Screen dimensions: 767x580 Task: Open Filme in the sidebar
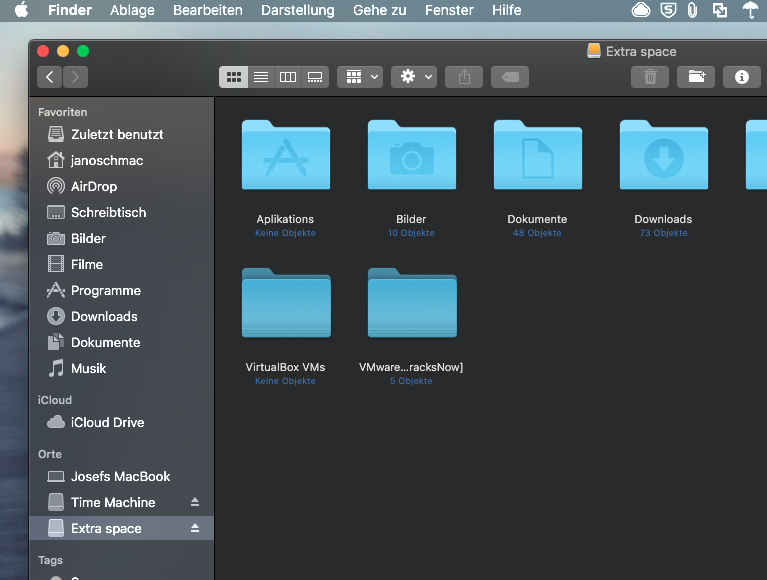point(121,265)
